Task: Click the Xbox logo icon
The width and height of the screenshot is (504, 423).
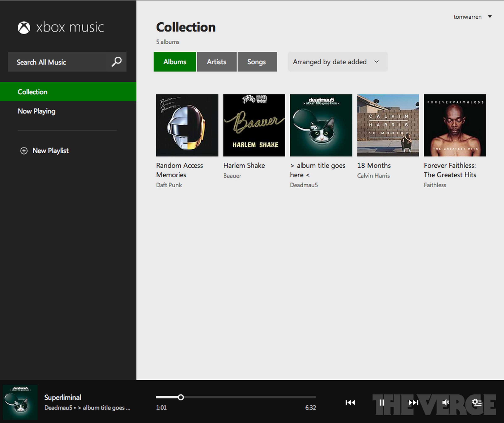Action: pos(24,27)
